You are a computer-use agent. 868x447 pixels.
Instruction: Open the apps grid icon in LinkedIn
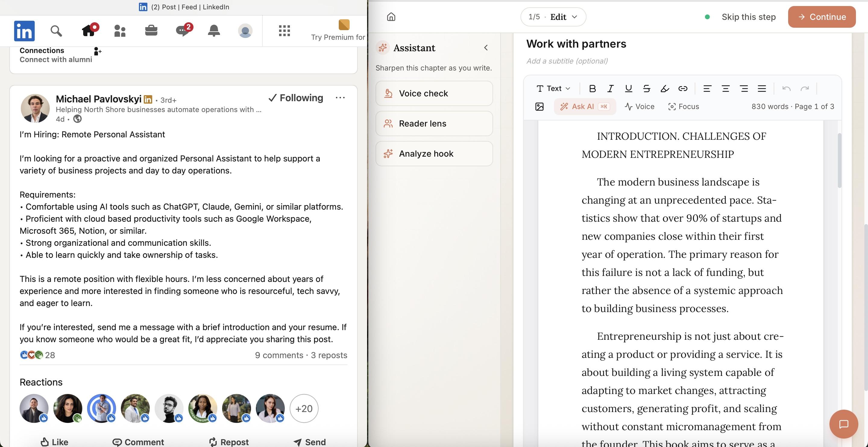point(285,31)
